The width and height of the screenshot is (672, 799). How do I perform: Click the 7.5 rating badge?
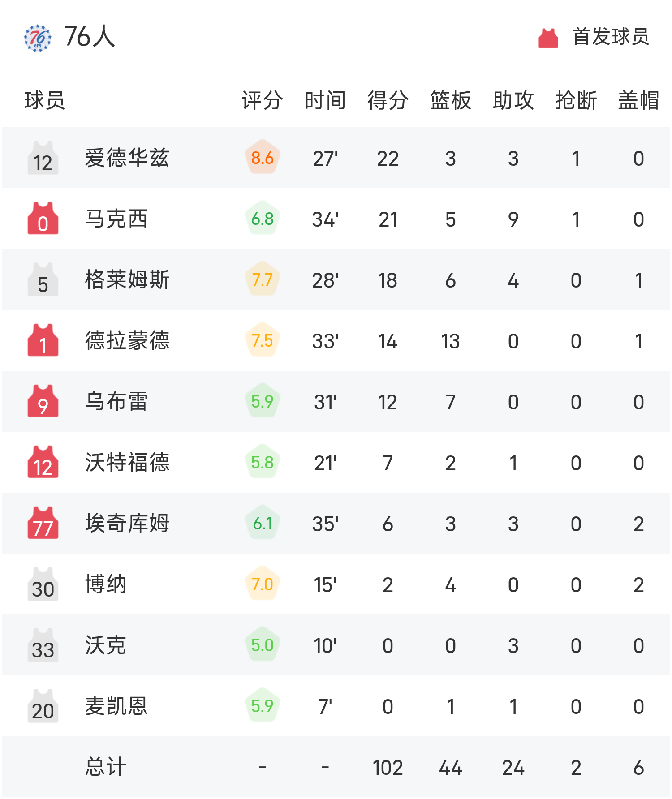click(x=263, y=340)
